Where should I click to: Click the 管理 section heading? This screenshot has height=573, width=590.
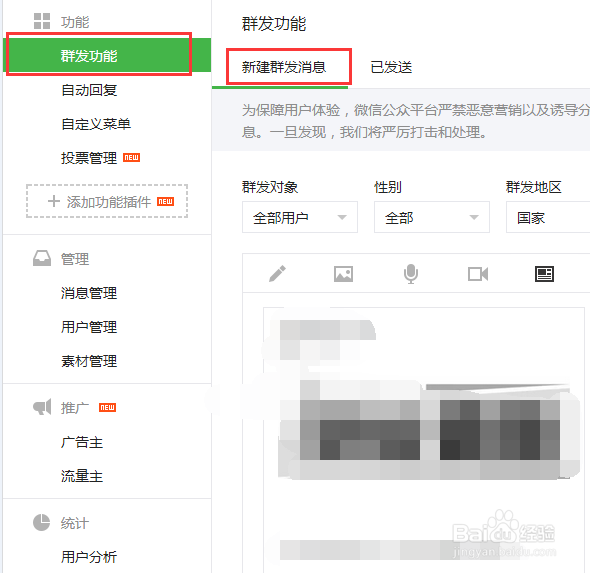click(x=75, y=259)
